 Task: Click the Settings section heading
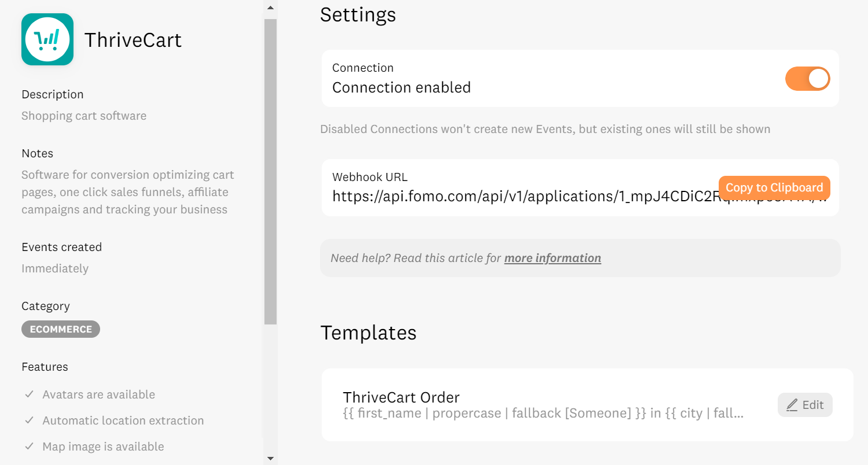(358, 14)
